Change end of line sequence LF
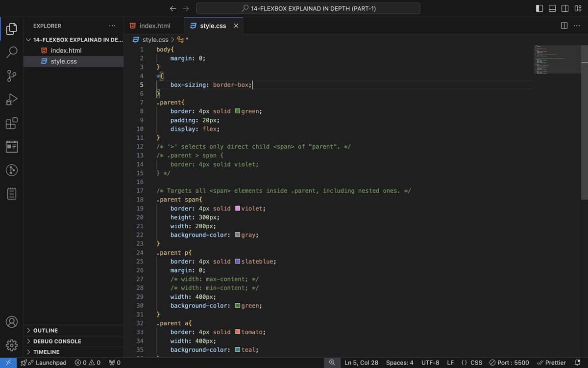The width and height of the screenshot is (588, 368). 450,363
